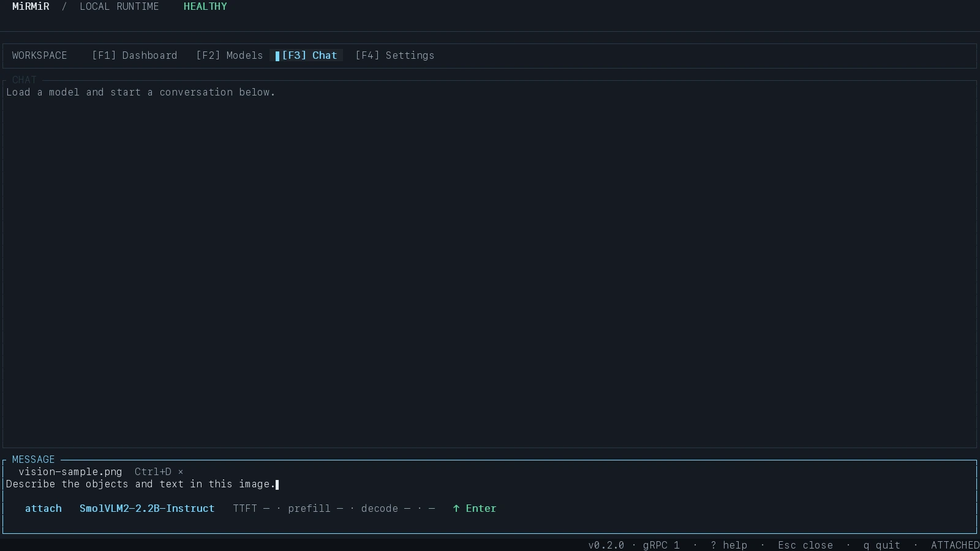This screenshot has width=980, height=551.
Task: Click the 'Load a model' chat placeholder text
Action: [141, 92]
